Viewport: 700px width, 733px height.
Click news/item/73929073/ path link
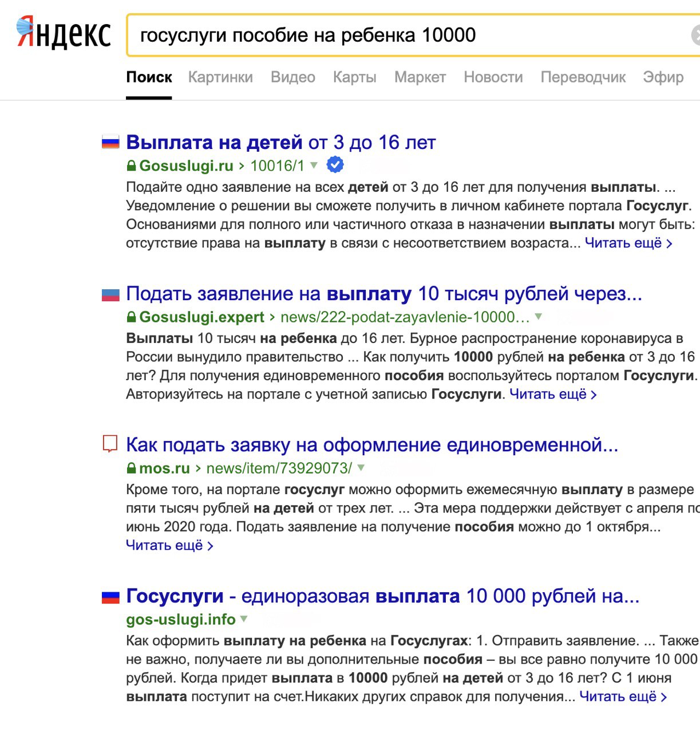point(279,468)
